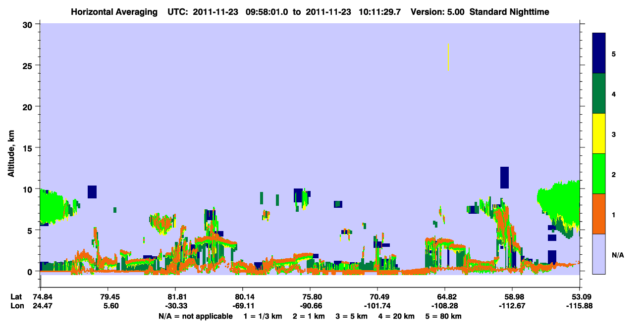Screen dimensions: 644x330
Task: Click longitude value -101.74
Action: click(377, 306)
